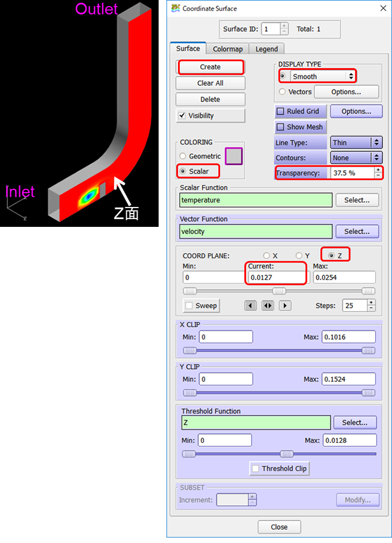
Task: Close the Coordinate Surface dialog with X
Action: coord(382,8)
